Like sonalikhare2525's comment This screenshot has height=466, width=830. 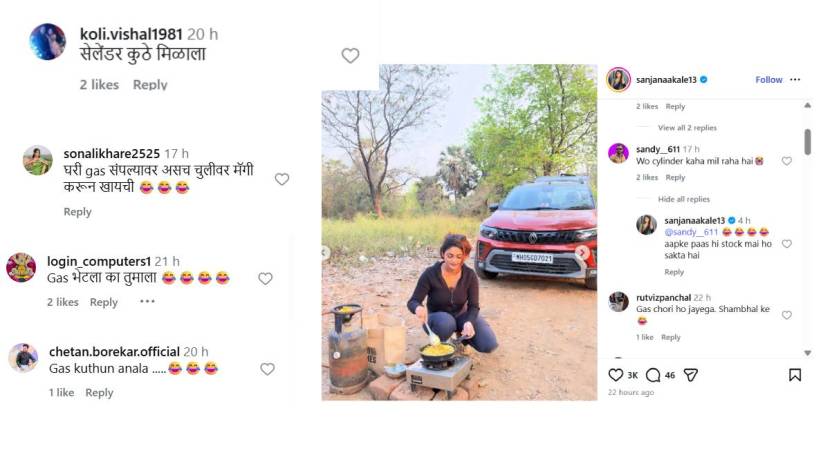coord(282,179)
